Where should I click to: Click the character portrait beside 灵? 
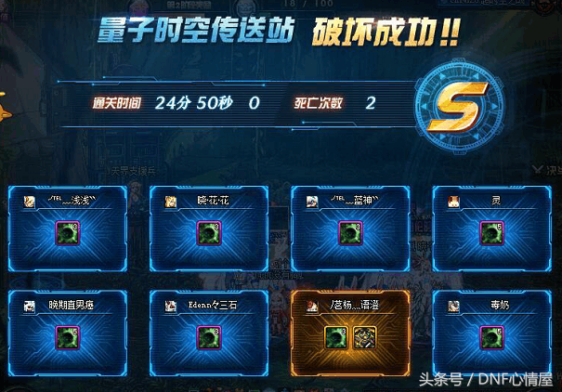click(453, 202)
